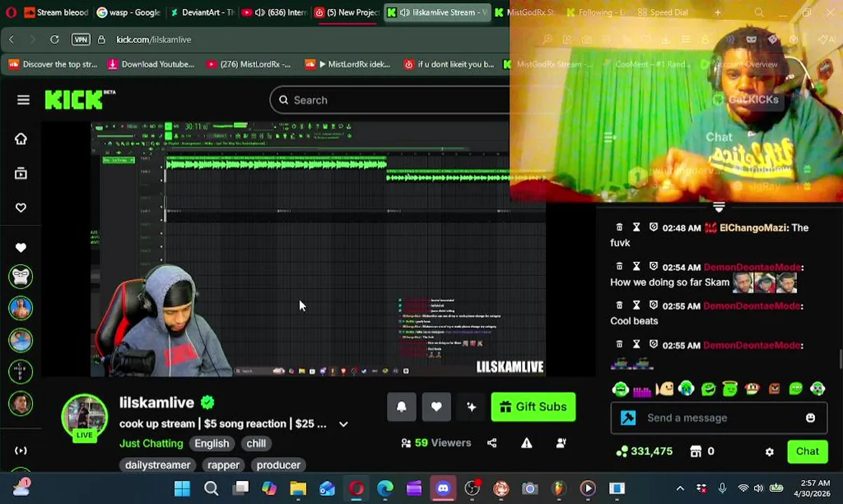Select the lilskamlive Stream tab
Image resolution: width=843 pixels, height=504 pixels.
(x=437, y=12)
